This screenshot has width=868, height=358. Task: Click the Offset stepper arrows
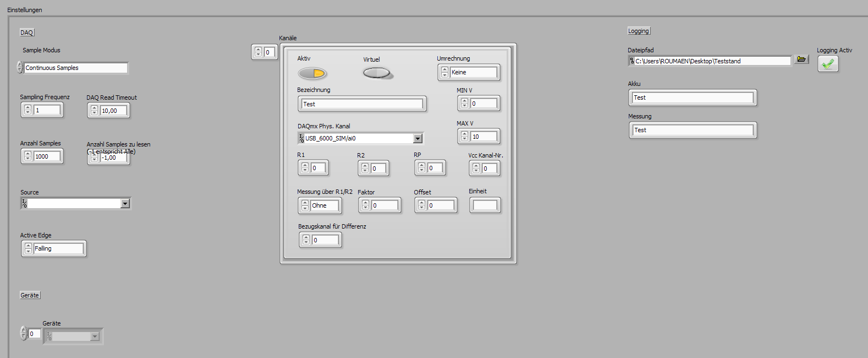(x=422, y=205)
